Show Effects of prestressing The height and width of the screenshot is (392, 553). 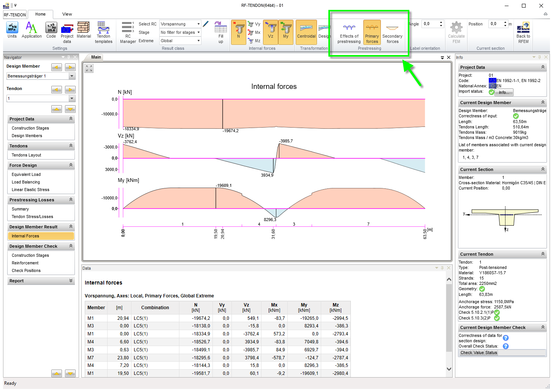349,33
